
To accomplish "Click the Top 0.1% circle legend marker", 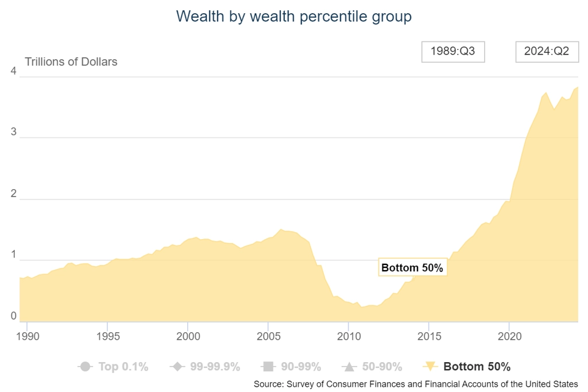I will pos(85,367).
